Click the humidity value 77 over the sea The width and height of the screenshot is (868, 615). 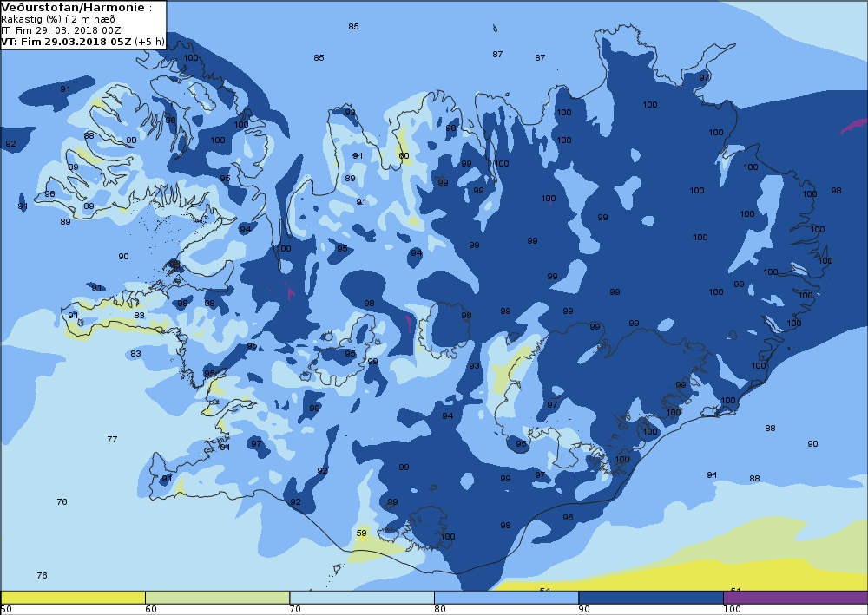pos(112,439)
